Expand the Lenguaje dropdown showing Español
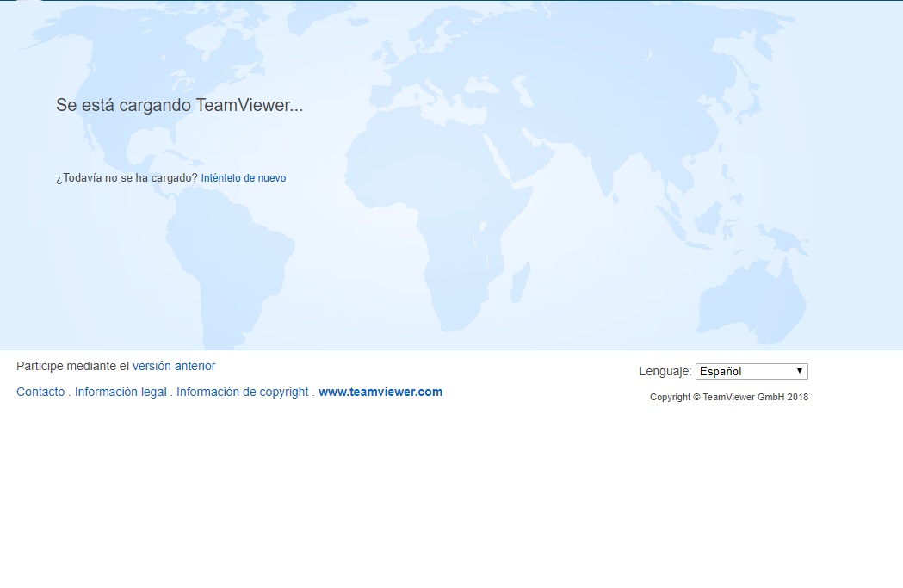 (x=751, y=371)
